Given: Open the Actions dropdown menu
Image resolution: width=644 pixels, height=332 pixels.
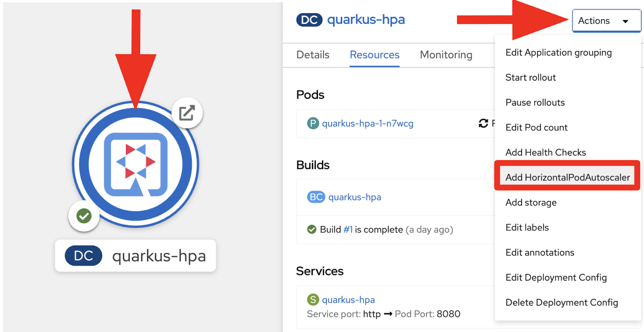Looking at the screenshot, I should click(x=606, y=21).
